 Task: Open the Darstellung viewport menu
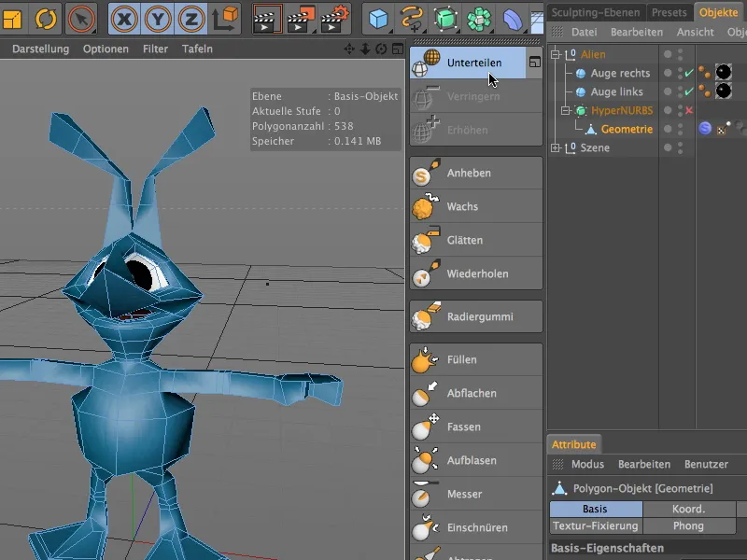point(40,49)
